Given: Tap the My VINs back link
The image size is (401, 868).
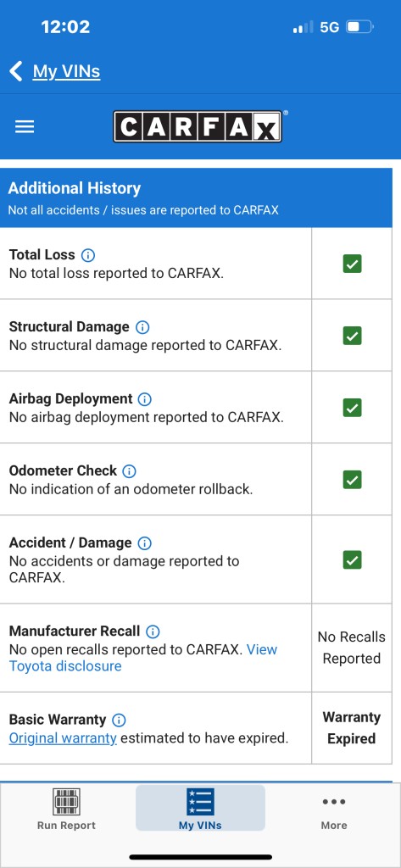Looking at the screenshot, I should (x=66, y=71).
